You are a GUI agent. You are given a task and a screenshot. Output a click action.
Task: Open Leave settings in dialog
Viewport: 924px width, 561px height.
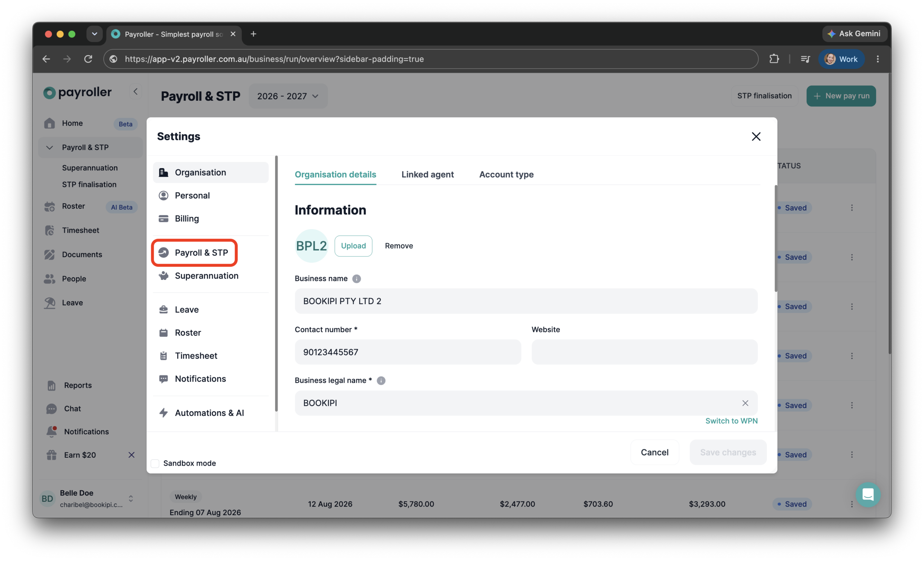[210, 310]
